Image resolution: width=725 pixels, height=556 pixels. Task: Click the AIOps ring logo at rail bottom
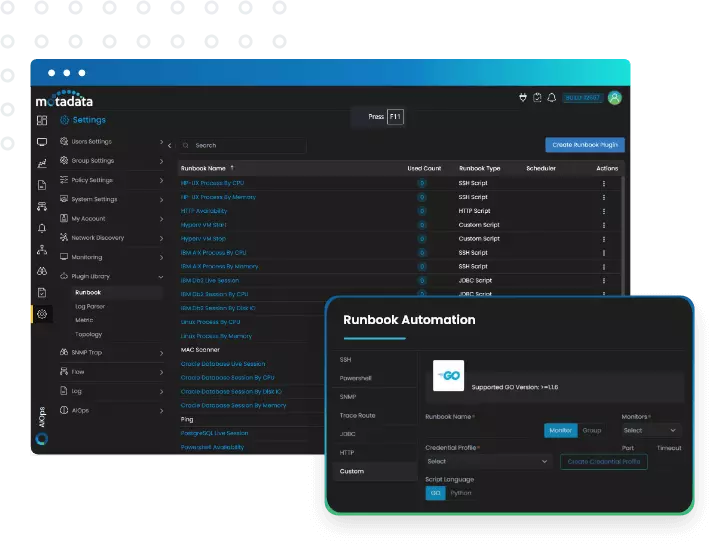coord(42,439)
